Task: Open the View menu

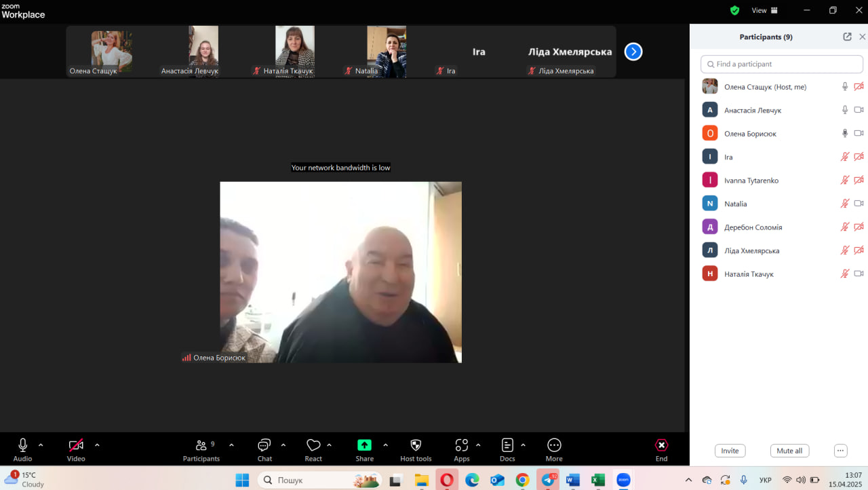Action: [764, 10]
